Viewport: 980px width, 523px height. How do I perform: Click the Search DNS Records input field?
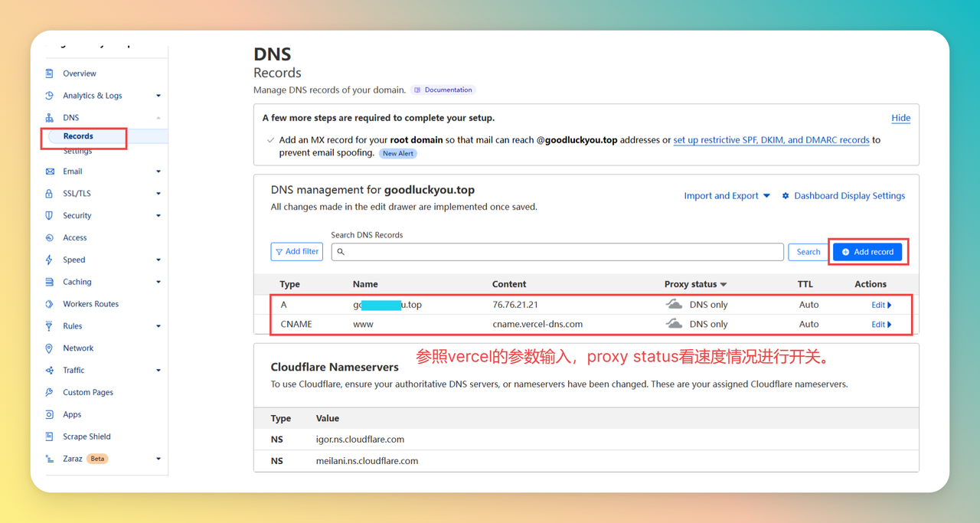(557, 252)
